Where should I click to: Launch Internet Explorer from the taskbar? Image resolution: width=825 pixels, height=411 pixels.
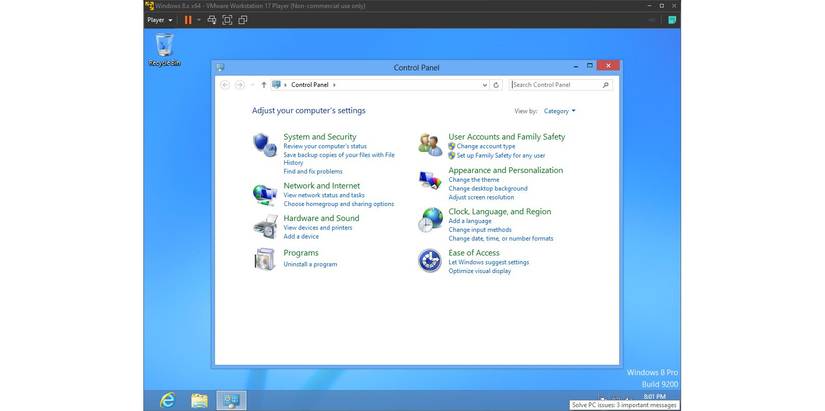coord(167,400)
